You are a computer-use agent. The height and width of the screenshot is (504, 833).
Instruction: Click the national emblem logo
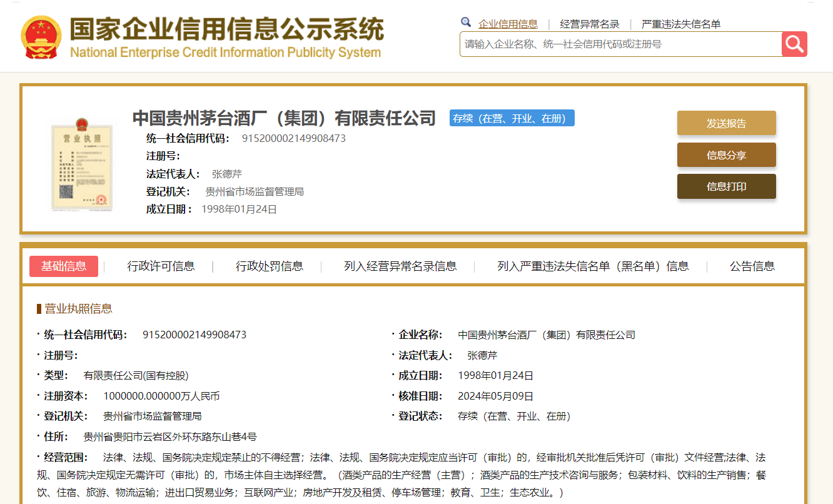click(41, 36)
